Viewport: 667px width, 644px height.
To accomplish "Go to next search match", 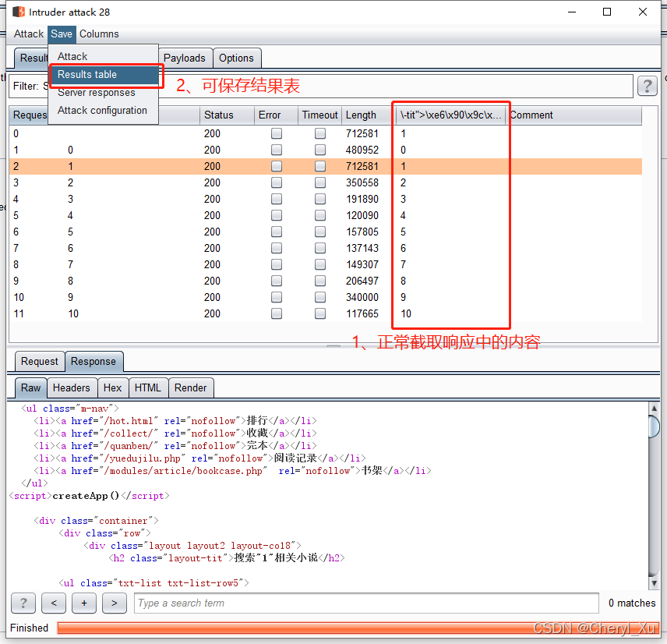I will click(114, 603).
